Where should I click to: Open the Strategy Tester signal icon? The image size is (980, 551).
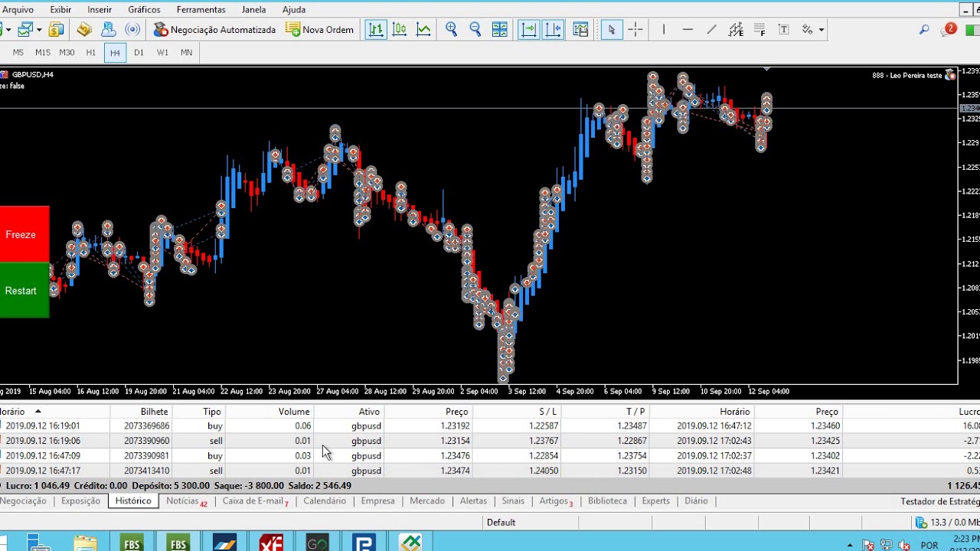132,30
